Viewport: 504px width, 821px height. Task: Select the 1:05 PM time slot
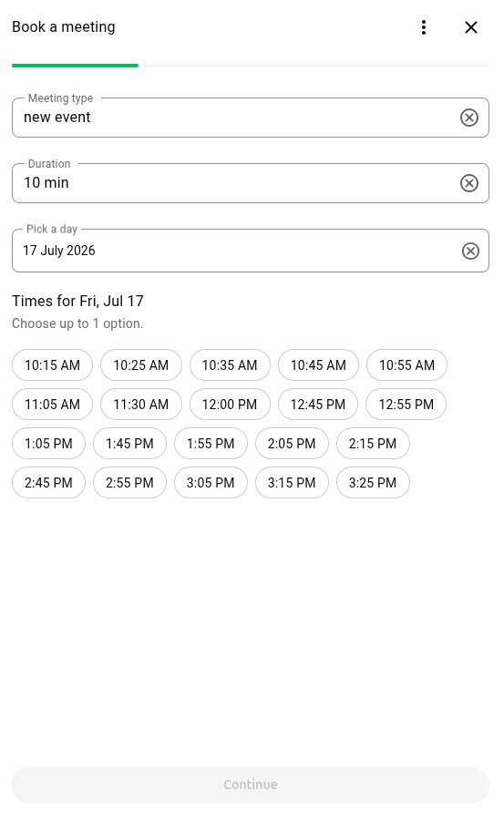[48, 444]
